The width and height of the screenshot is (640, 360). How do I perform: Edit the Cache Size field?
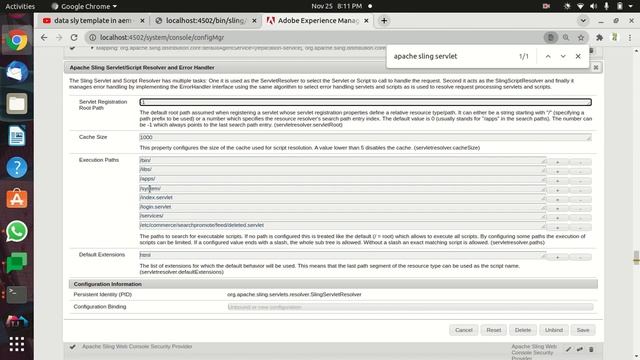point(365,137)
